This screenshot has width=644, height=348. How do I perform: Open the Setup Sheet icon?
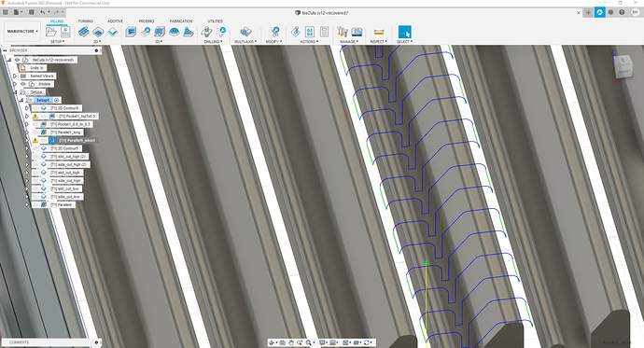(x=324, y=32)
